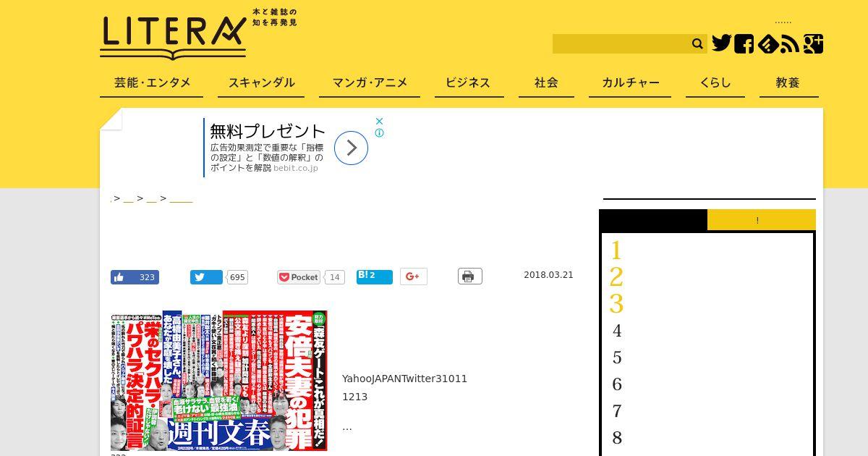The height and width of the screenshot is (456, 868).
Task: Click the last breadcrumb link
Action: pos(181,198)
